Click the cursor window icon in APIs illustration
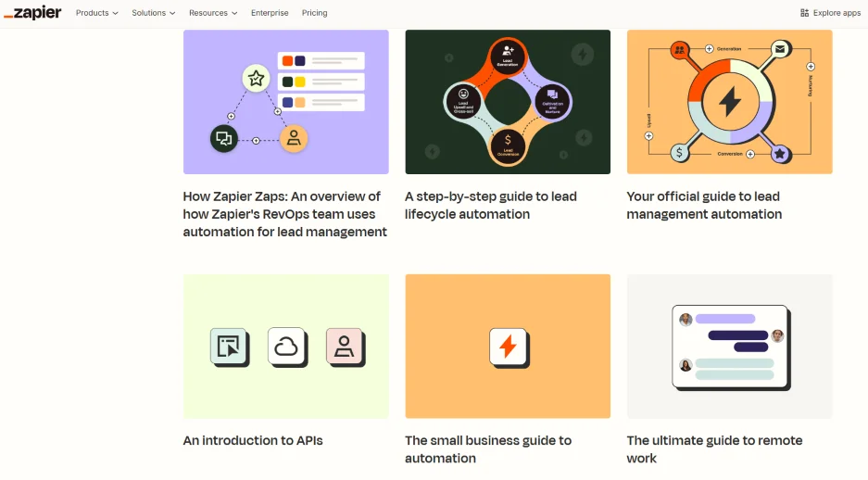This screenshot has width=868, height=480. (x=228, y=347)
